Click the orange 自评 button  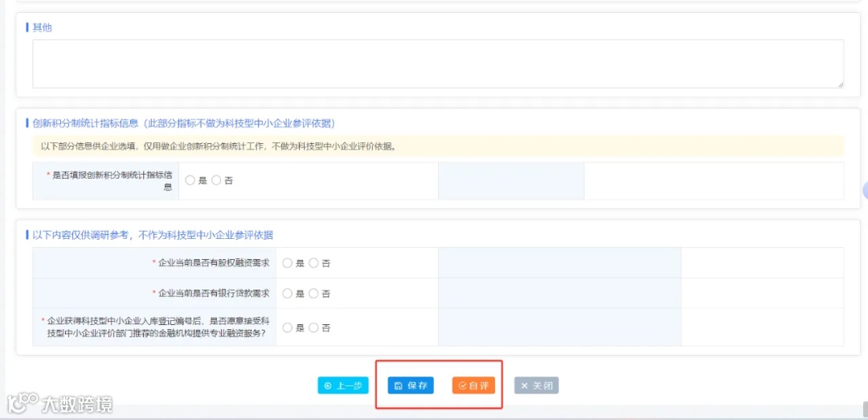(473, 385)
